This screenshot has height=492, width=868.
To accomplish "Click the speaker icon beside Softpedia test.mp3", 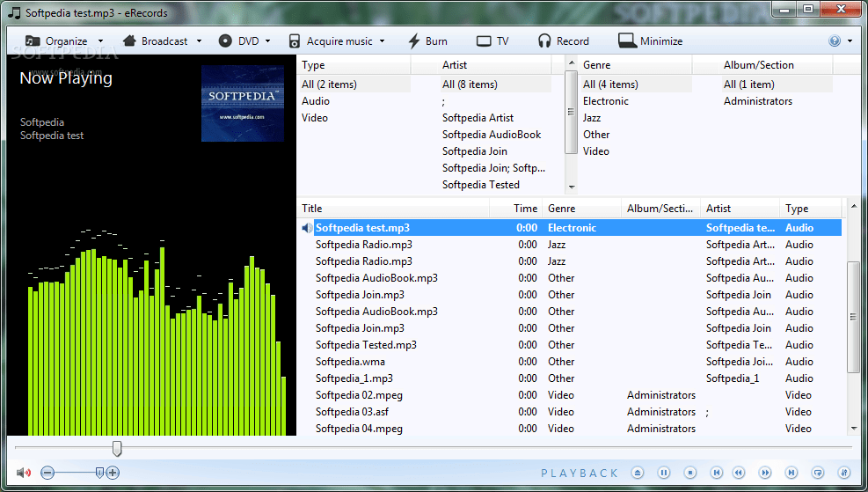I will point(307,228).
